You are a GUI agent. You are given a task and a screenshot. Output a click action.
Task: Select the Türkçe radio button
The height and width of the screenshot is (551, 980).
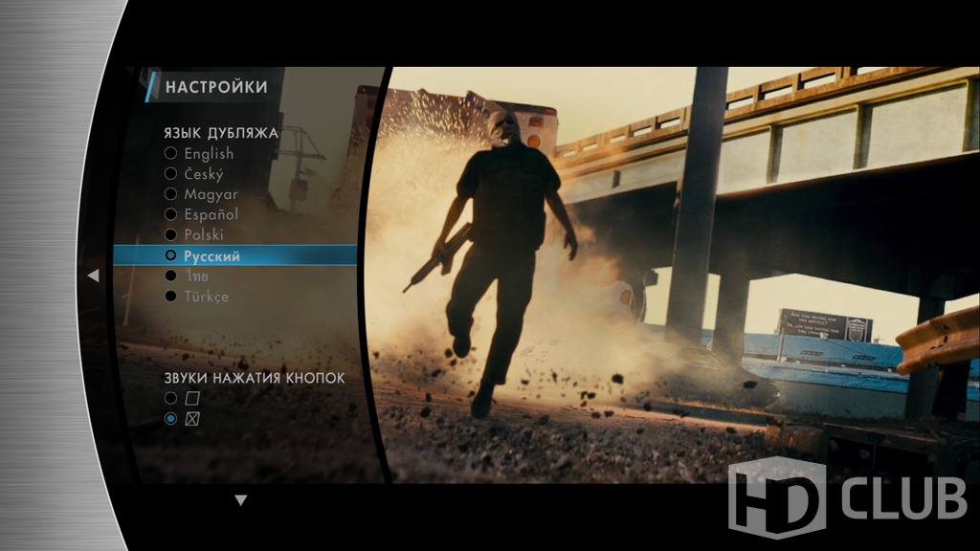(170, 297)
